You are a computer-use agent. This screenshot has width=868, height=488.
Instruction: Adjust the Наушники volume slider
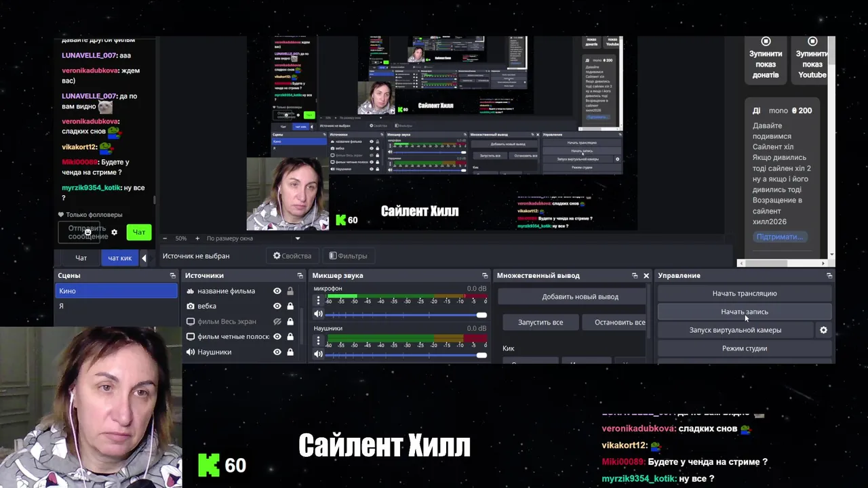click(406, 354)
